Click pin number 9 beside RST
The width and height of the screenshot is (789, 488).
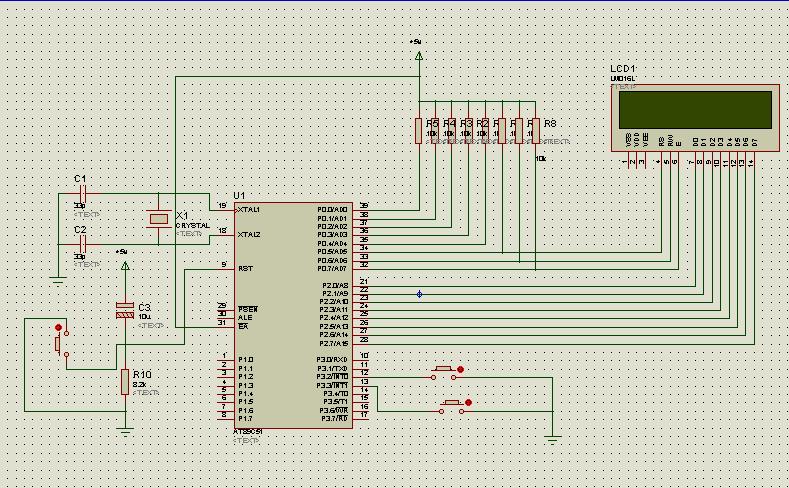point(224,265)
